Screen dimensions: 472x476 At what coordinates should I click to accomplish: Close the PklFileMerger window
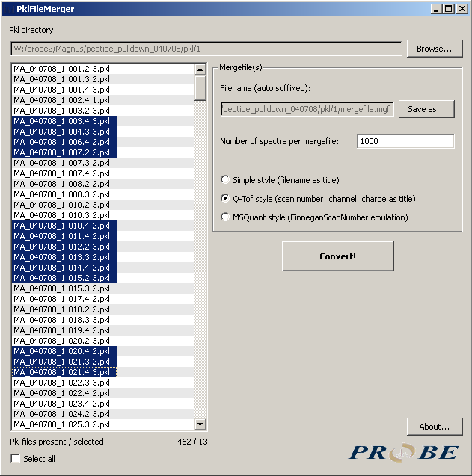coord(462,8)
